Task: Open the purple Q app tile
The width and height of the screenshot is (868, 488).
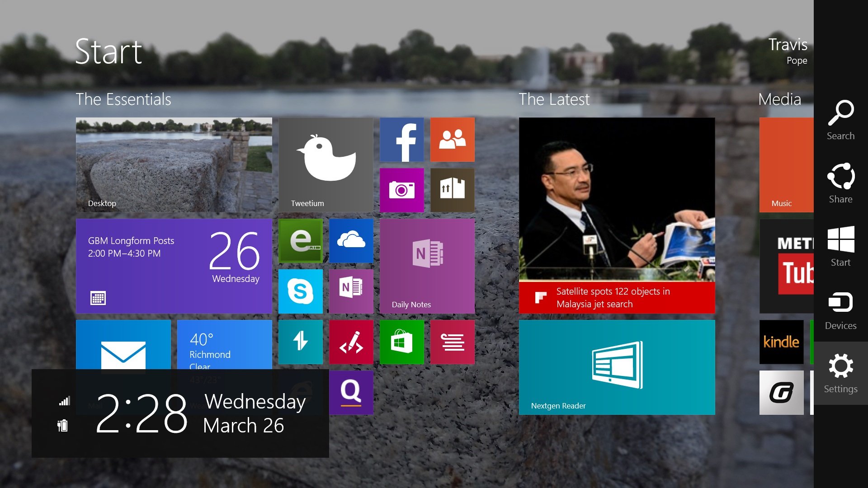Action: point(351,392)
